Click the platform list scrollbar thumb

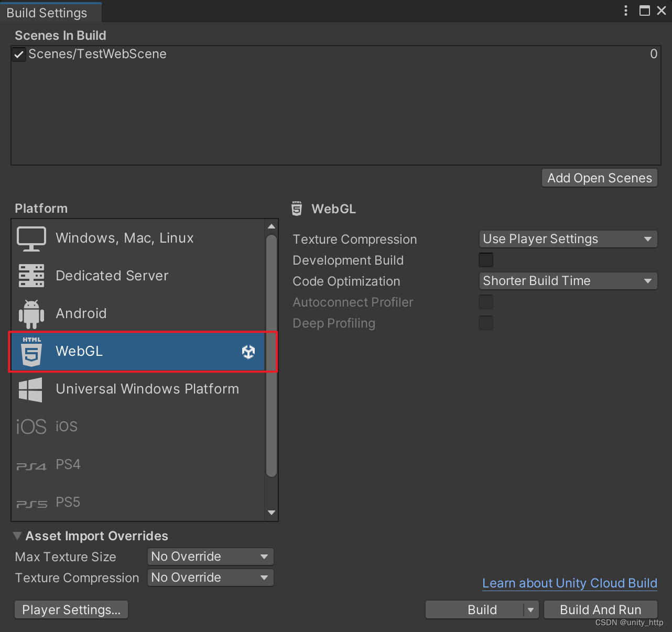pyautogui.click(x=272, y=356)
